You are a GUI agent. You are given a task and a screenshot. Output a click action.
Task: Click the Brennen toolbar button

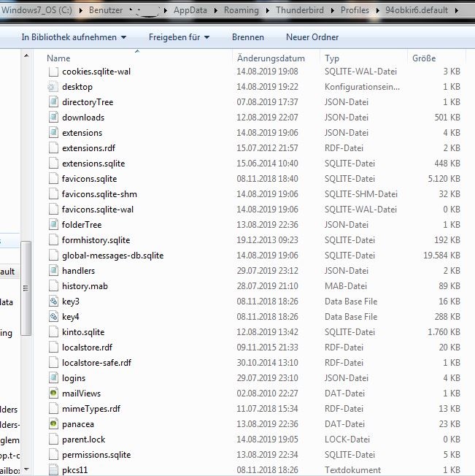click(x=248, y=37)
